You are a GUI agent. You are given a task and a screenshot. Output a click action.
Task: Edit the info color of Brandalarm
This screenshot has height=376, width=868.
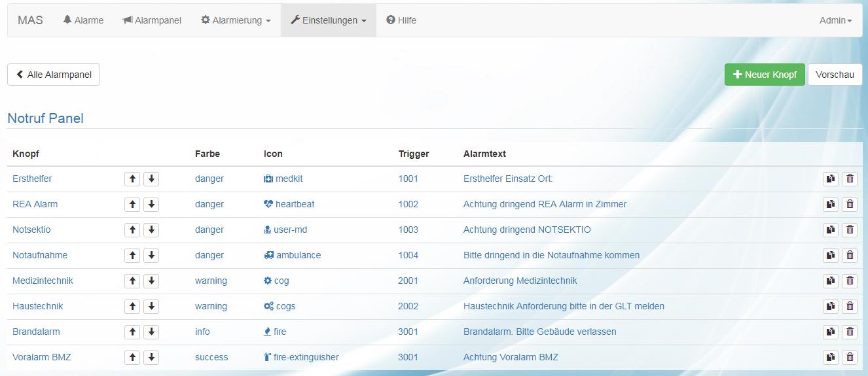tap(202, 332)
